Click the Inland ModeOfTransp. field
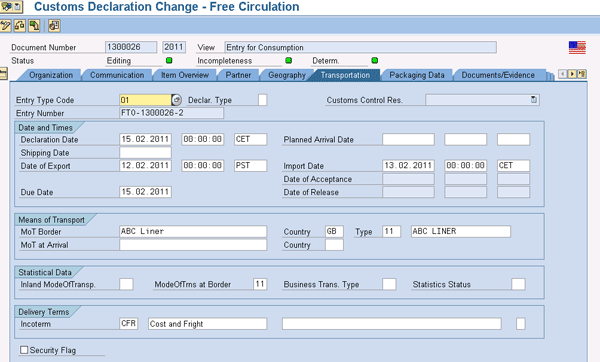 pos(126,284)
